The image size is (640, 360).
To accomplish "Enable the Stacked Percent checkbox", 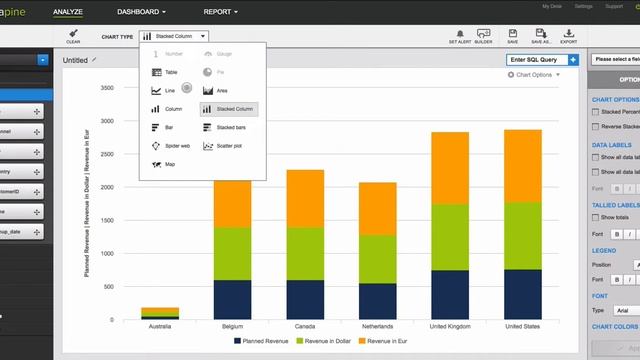I will point(596,112).
